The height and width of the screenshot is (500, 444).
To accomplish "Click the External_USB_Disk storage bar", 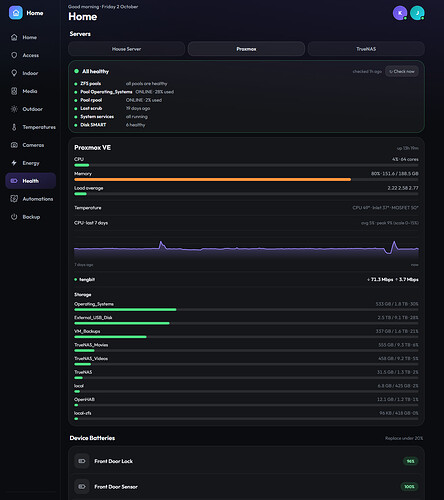I will 246,323.
